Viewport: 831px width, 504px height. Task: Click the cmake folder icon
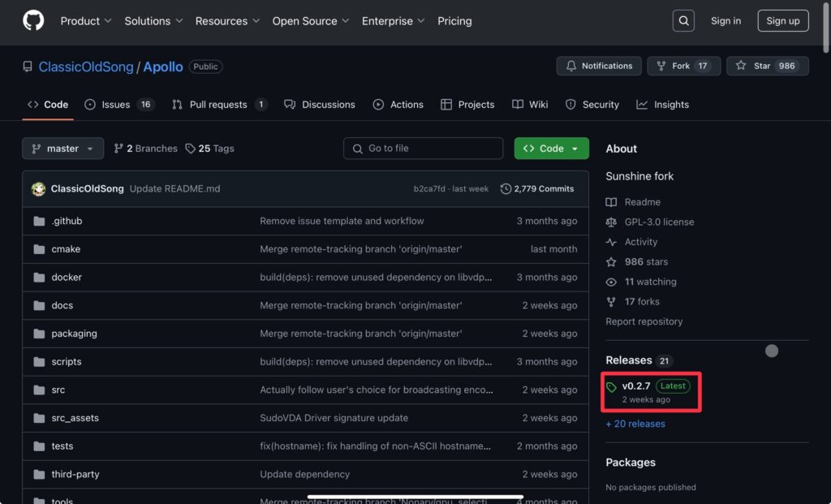point(39,249)
